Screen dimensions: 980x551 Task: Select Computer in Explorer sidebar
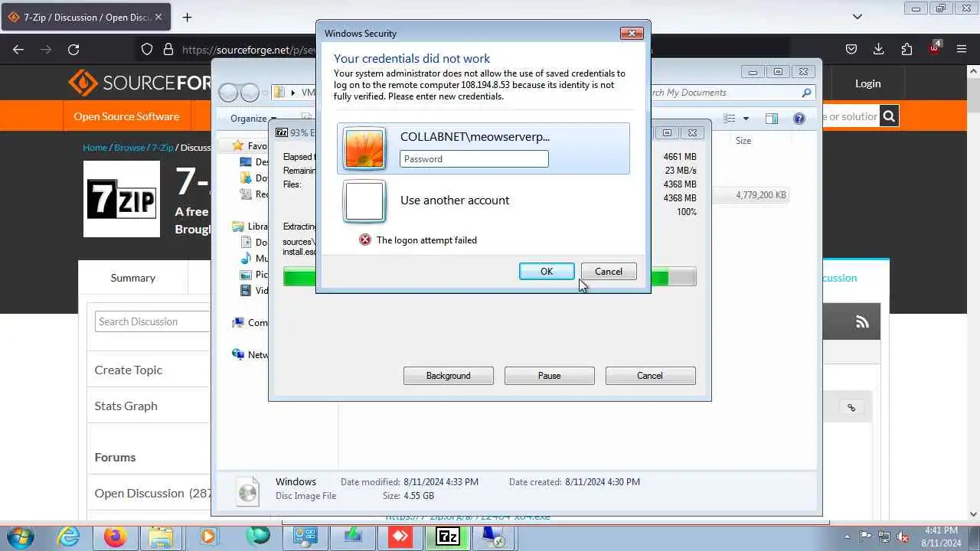pyautogui.click(x=250, y=323)
